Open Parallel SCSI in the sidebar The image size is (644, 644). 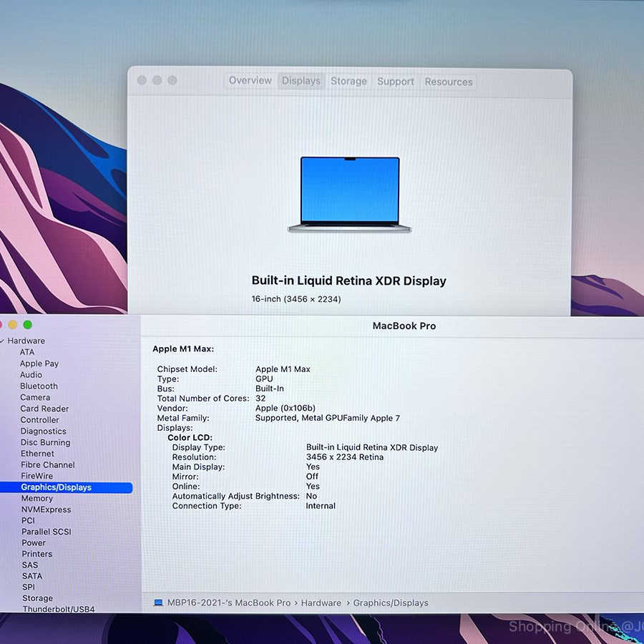[x=47, y=532]
